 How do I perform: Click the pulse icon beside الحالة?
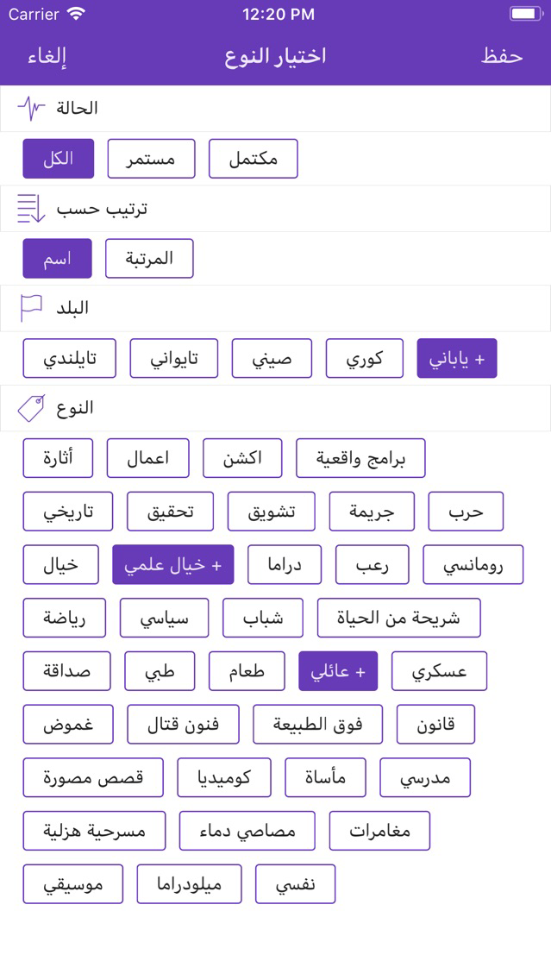(x=32, y=109)
